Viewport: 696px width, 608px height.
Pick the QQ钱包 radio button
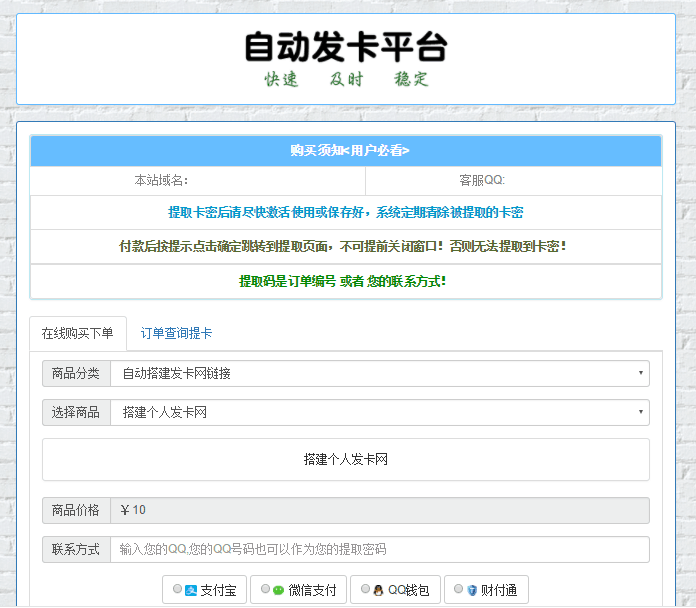click(365, 590)
